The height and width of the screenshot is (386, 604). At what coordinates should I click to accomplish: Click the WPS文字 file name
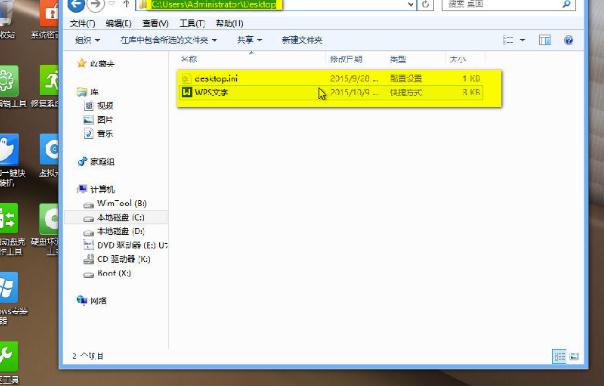click(211, 92)
